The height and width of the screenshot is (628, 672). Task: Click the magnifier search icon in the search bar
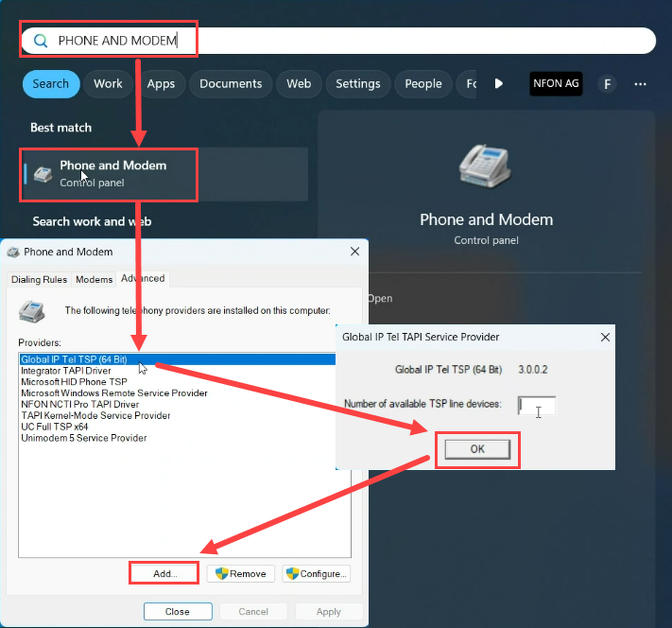coord(41,41)
